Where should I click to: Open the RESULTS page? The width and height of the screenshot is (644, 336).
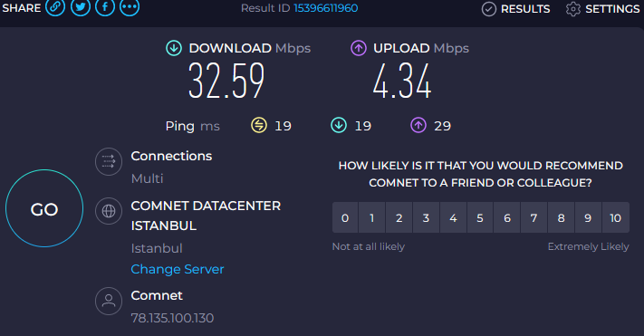[x=516, y=9]
